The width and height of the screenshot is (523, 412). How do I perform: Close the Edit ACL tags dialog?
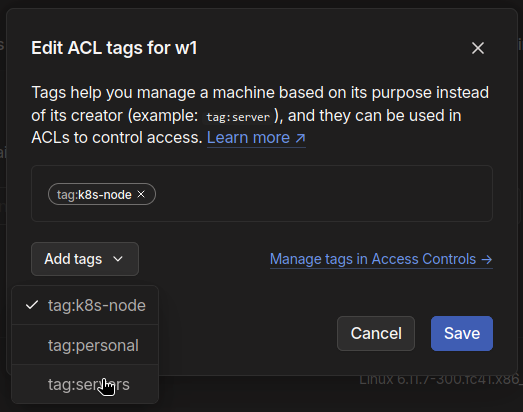click(x=478, y=48)
